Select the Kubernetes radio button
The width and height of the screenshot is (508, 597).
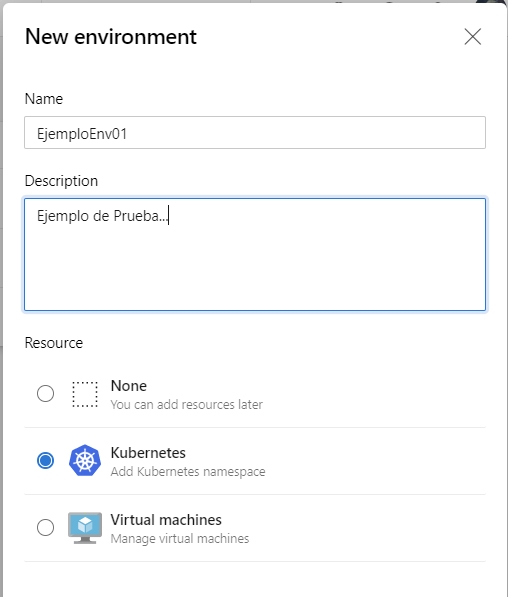point(45,460)
